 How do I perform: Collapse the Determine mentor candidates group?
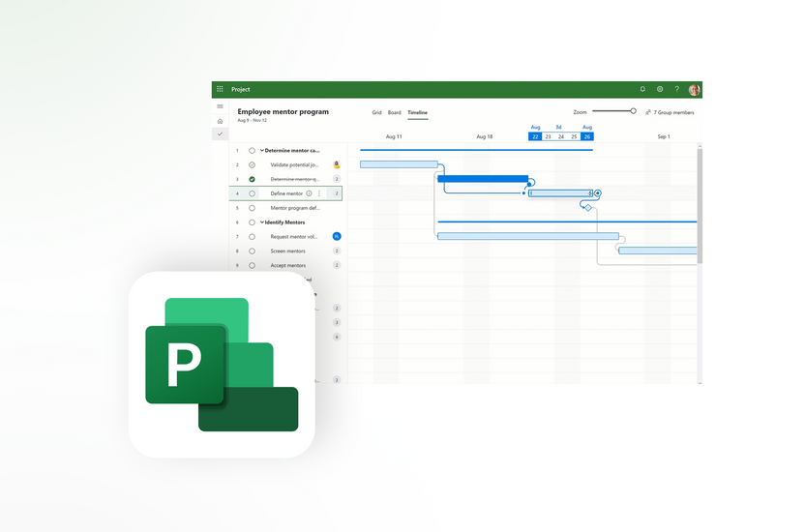pyautogui.click(x=262, y=151)
